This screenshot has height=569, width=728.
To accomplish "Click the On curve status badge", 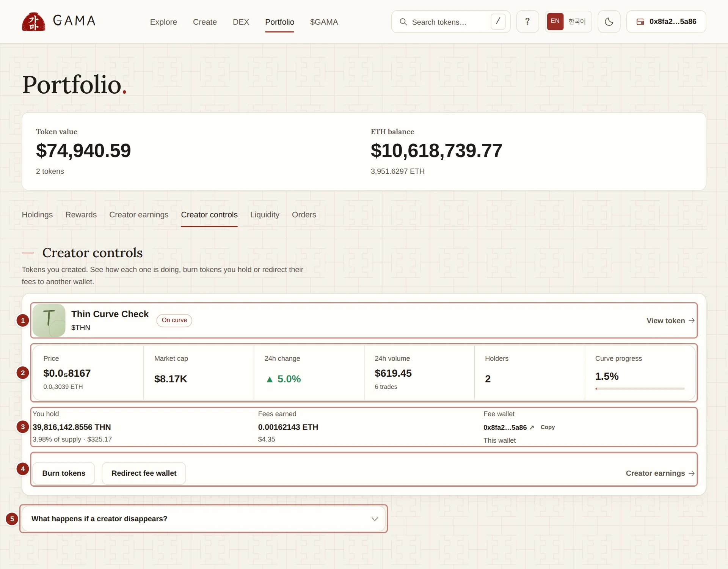I will [174, 320].
